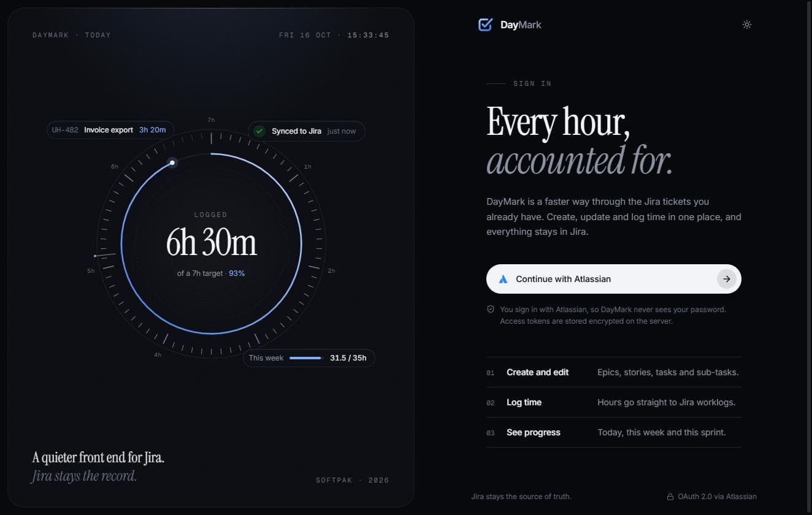Click the progress ring handle dot

[x=172, y=162]
